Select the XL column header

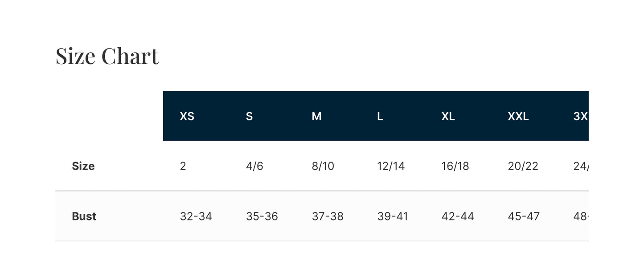tap(448, 117)
